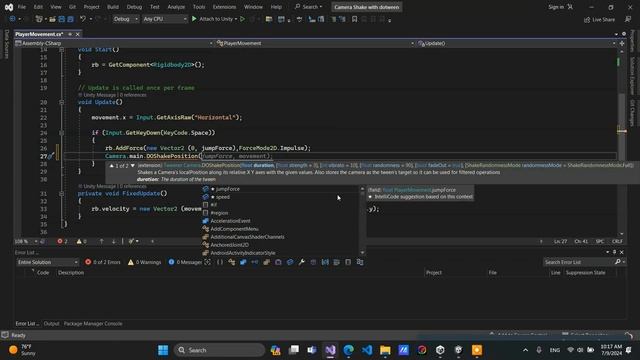The image size is (640, 360).
Task: Click the Save file toolbar icon
Action: [x=62, y=19]
